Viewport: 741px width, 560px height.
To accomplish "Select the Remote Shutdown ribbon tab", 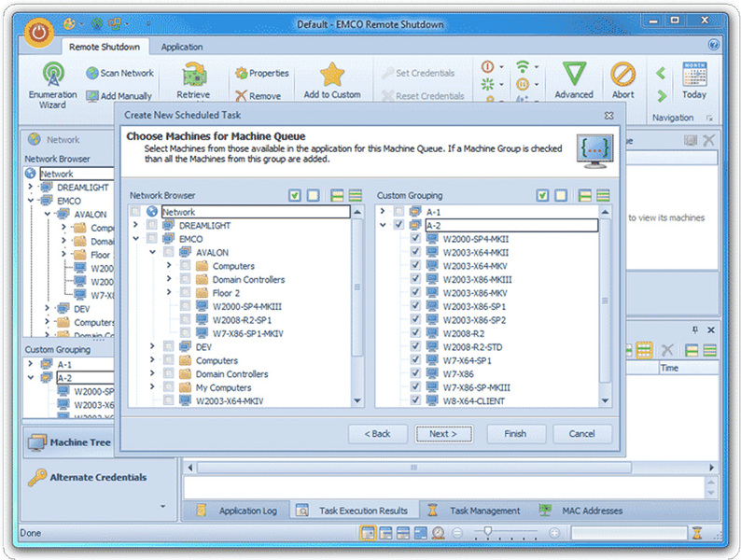I will [x=105, y=47].
